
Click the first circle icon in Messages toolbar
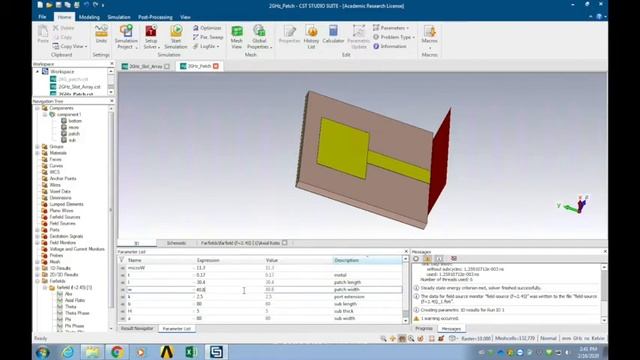[416, 258]
